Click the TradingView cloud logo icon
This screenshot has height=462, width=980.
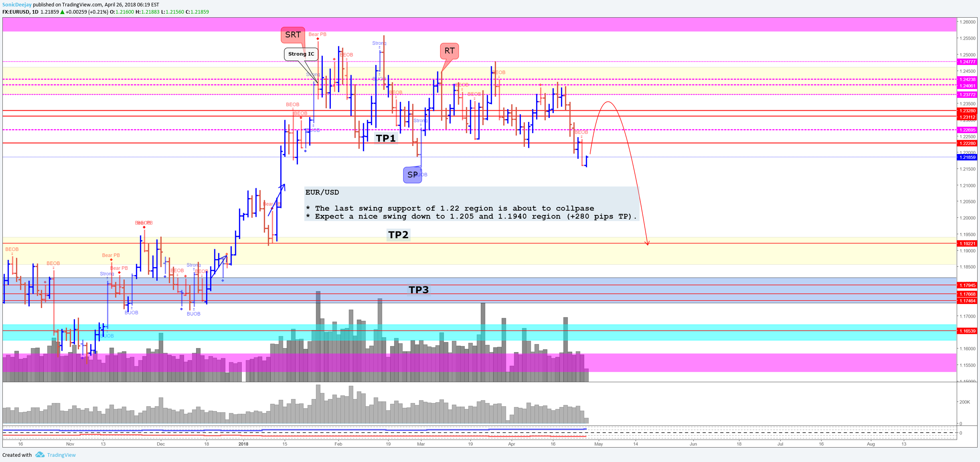pyautogui.click(x=40, y=455)
